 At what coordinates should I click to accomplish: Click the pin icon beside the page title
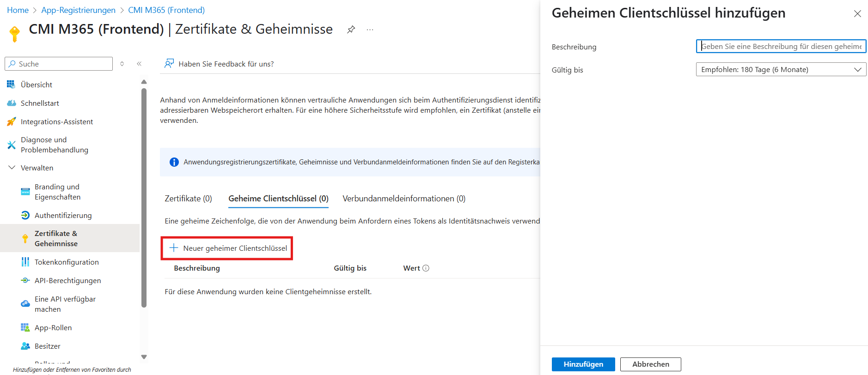coord(351,30)
